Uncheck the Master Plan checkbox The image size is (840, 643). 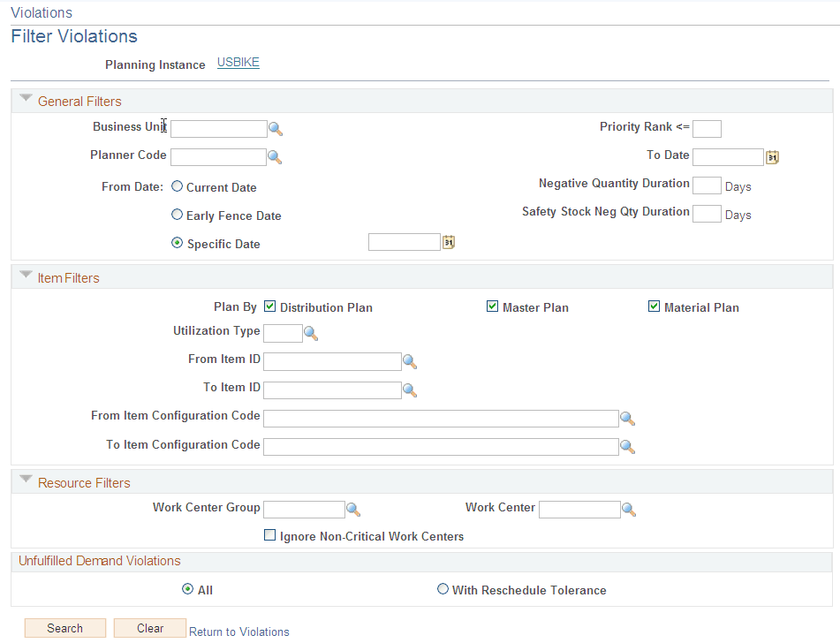click(492, 306)
